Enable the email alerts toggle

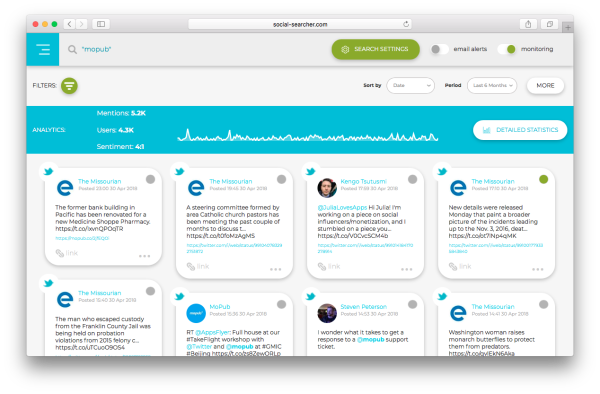(439, 49)
